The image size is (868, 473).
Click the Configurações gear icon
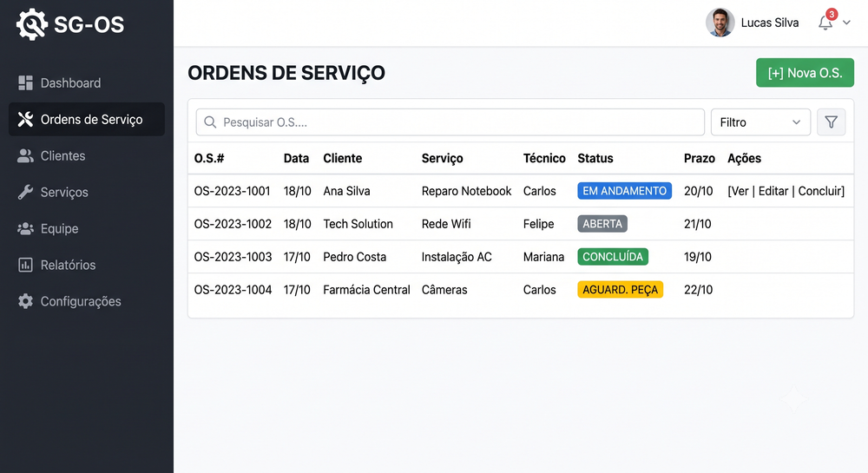pyautogui.click(x=25, y=301)
